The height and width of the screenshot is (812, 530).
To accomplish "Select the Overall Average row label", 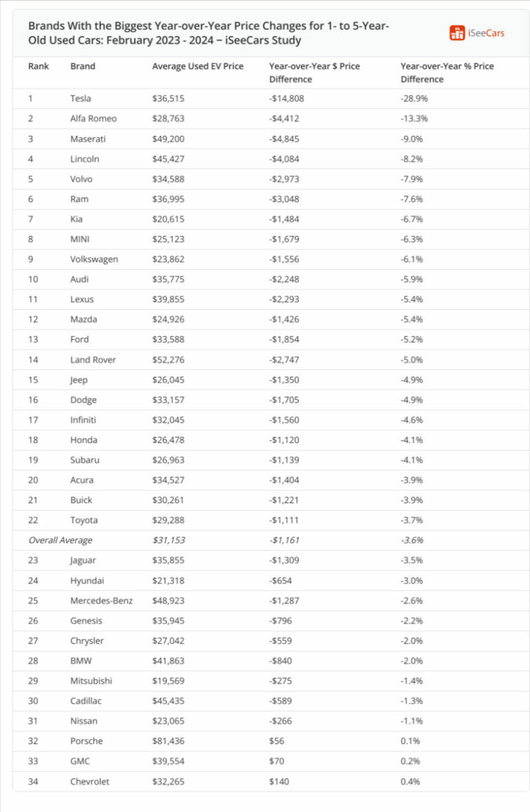I will click(60, 540).
